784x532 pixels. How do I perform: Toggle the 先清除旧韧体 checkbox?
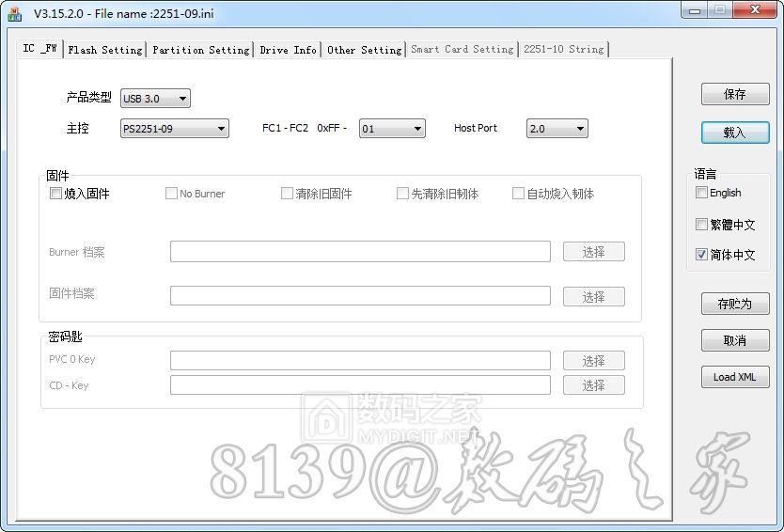tap(402, 193)
